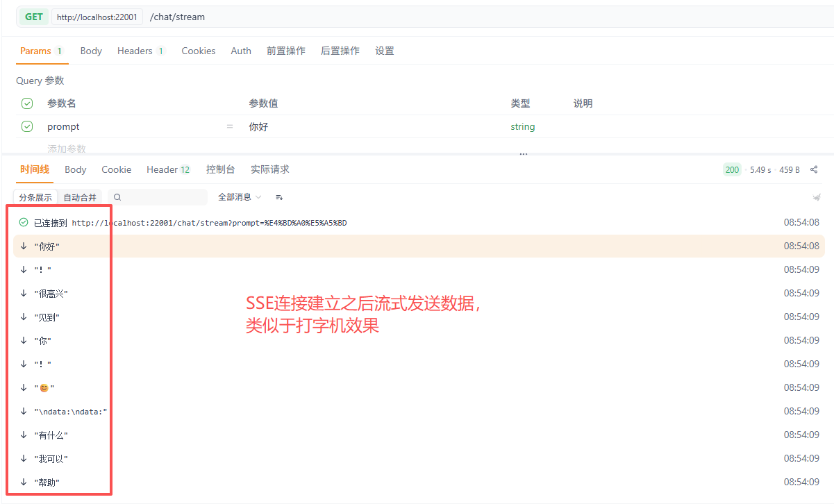
Task: Open the 实际请求 view
Action: pos(269,169)
